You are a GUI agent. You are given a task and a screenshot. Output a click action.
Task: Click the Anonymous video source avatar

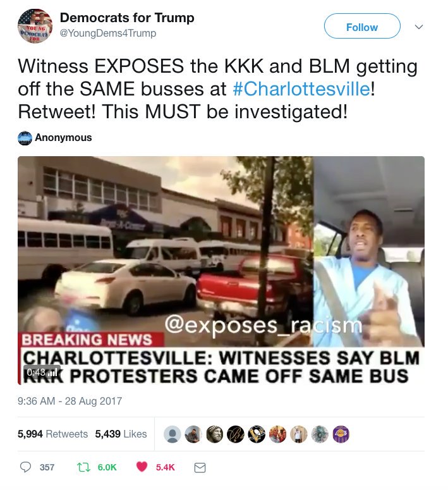tap(25, 138)
